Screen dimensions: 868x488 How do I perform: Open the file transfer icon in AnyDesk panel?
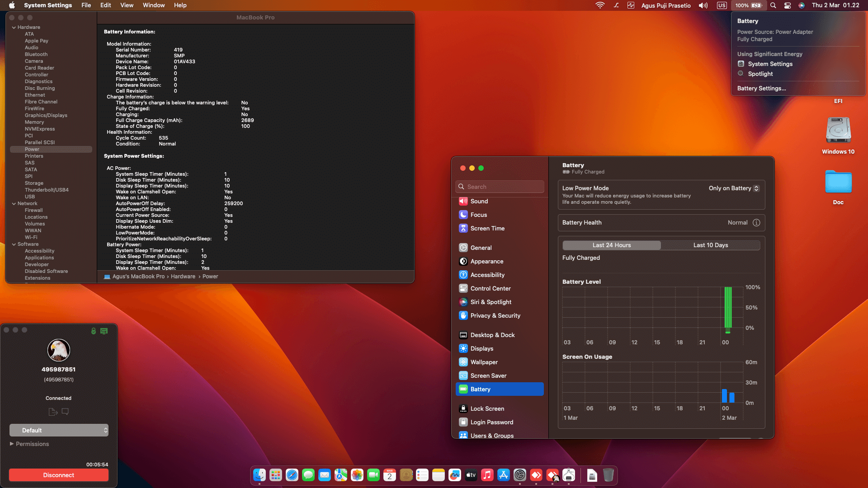tap(52, 412)
